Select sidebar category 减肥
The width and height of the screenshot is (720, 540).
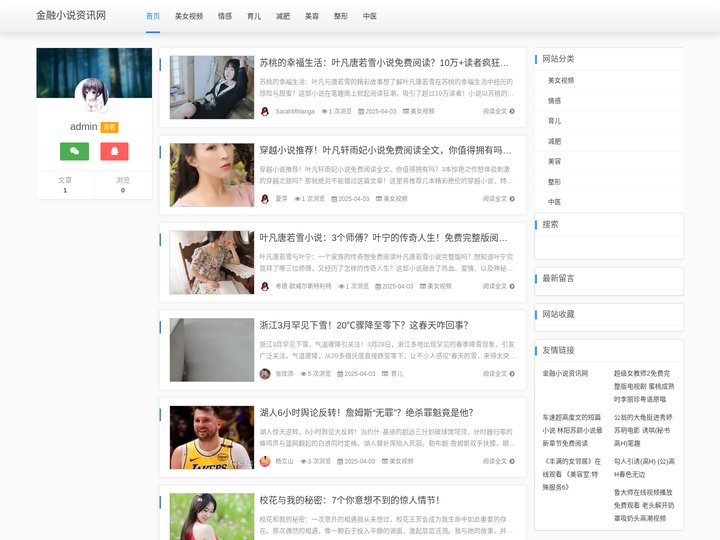[x=554, y=141]
